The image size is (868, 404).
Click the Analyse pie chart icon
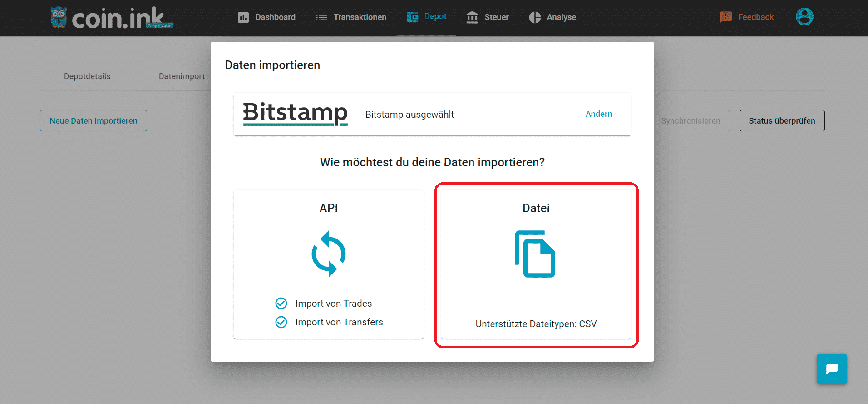[x=535, y=17]
